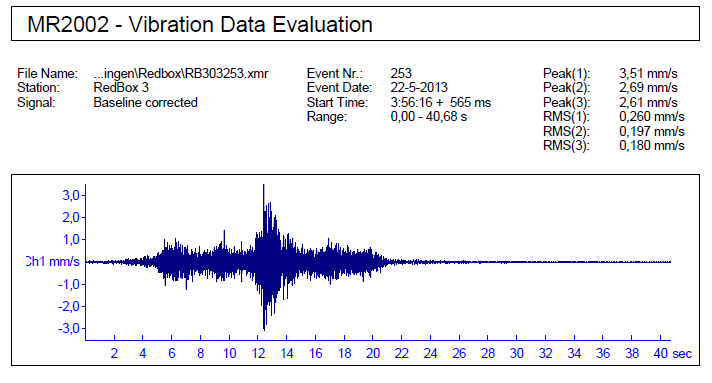Click the 'Ch1 mm/s' axis label
The width and height of the screenshot is (712, 383).
pos(53,261)
